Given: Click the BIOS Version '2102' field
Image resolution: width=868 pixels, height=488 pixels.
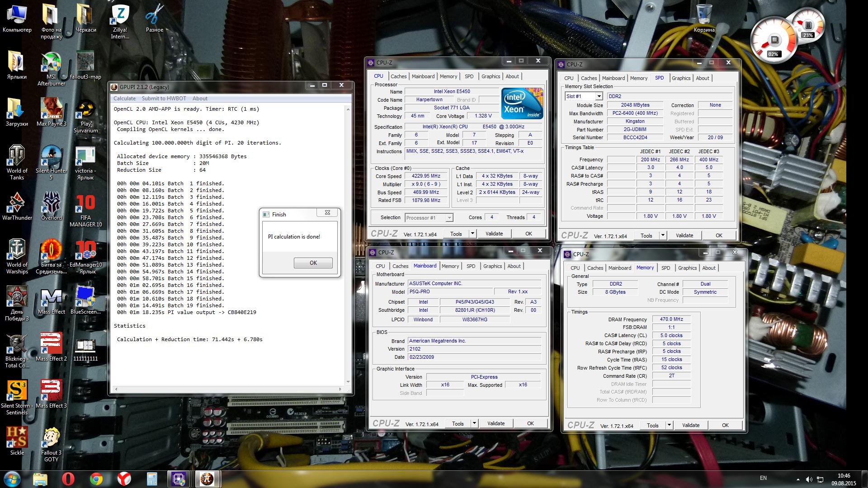Looking at the screenshot, I should tap(474, 349).
